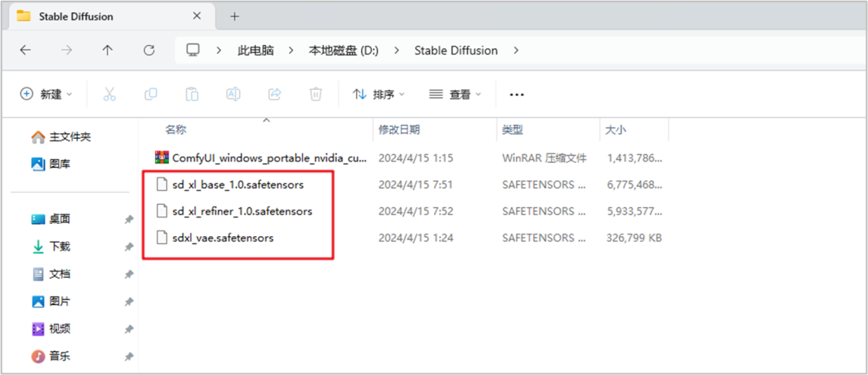Click the Forward navigation arrow

point(67,51)
